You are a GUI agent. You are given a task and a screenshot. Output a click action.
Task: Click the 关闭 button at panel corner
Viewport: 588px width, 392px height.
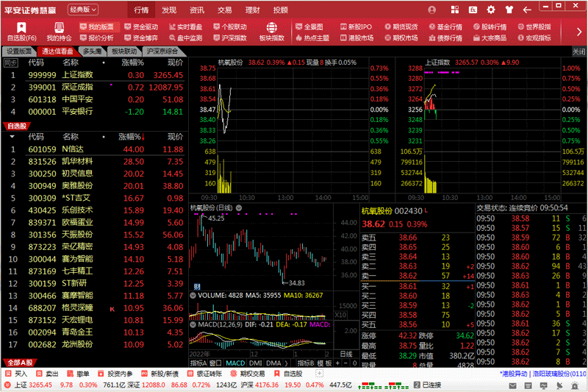pos(578,51)
